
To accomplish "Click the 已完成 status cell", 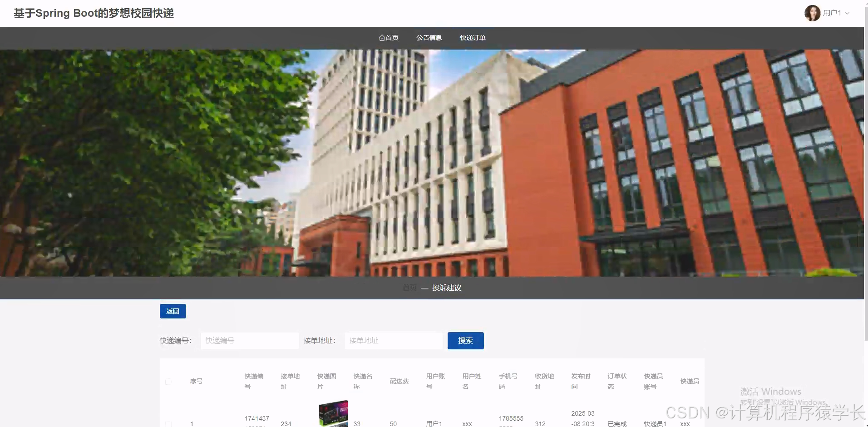I will click(x=617, y=424).
